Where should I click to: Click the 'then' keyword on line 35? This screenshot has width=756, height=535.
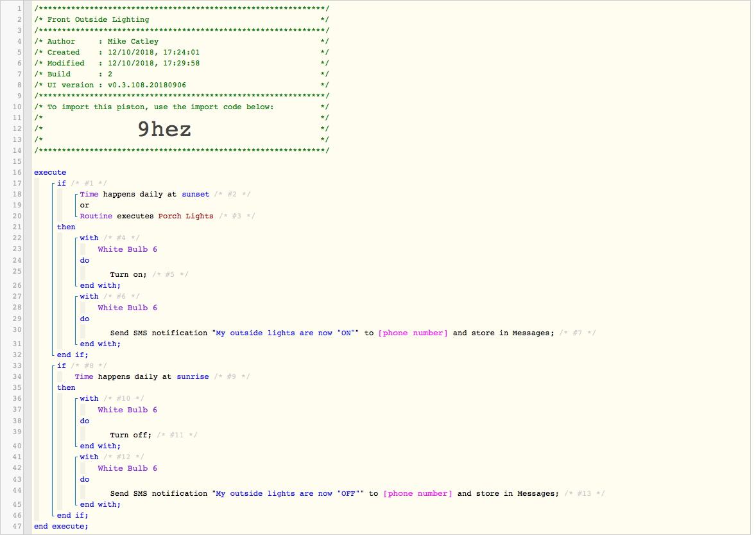[66, 387]
